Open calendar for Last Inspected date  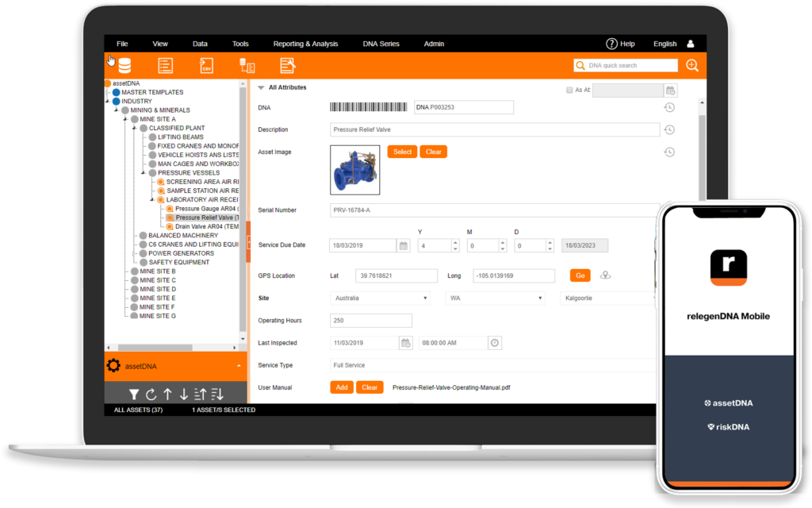pos(406,343)
